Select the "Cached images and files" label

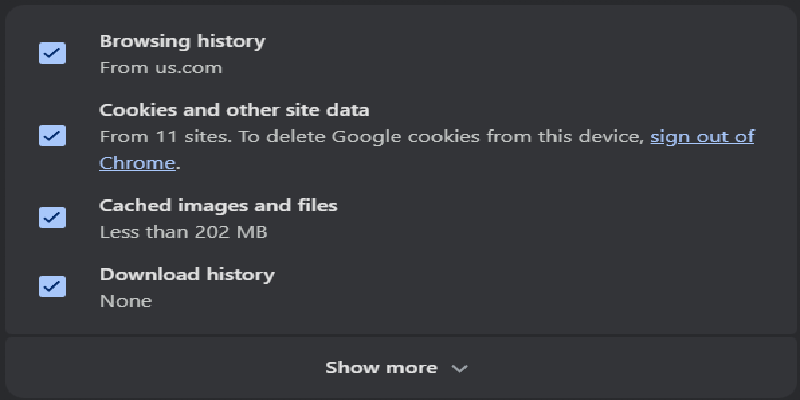[218, 205]
